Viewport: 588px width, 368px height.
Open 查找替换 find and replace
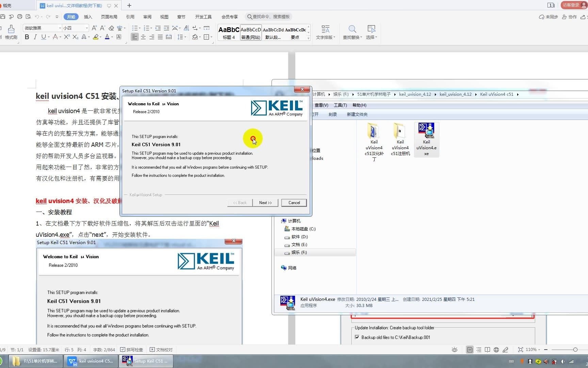pos(352,32)
